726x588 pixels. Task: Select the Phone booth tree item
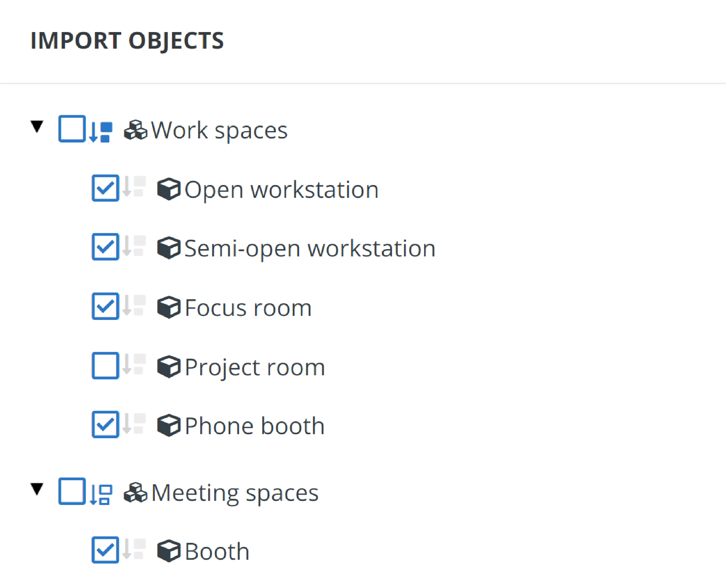(254, 426)
